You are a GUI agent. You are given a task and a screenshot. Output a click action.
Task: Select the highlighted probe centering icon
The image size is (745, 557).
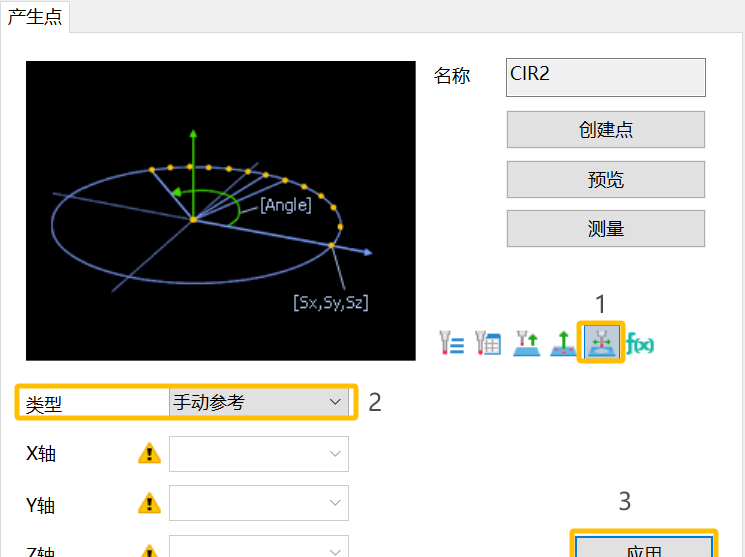point(602,343)
